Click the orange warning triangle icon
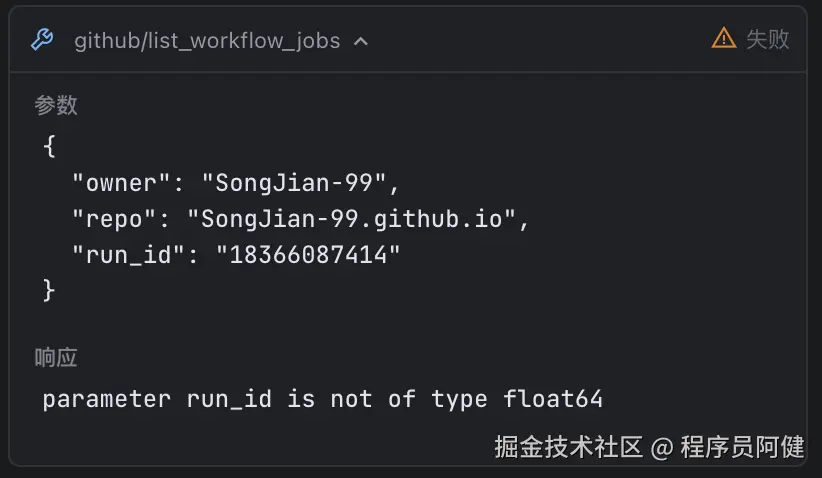The height and width of the screenshot is (478, 822). 723,39
